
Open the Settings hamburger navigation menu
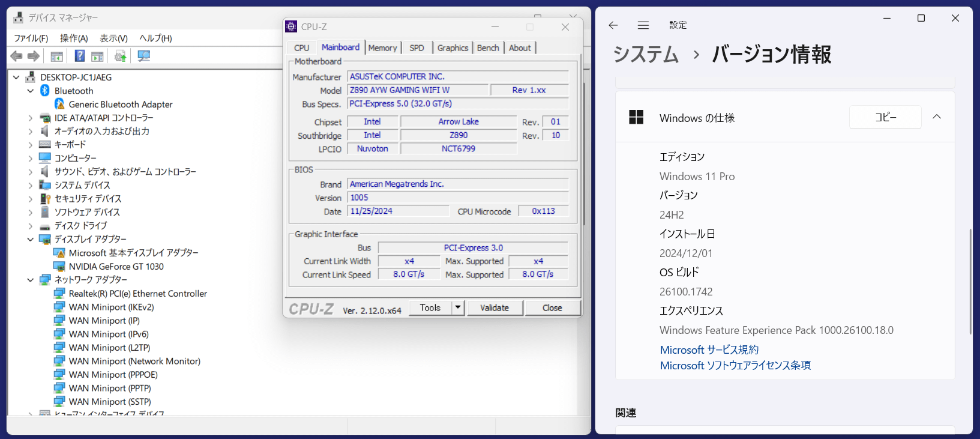click(x=643, y=25)
